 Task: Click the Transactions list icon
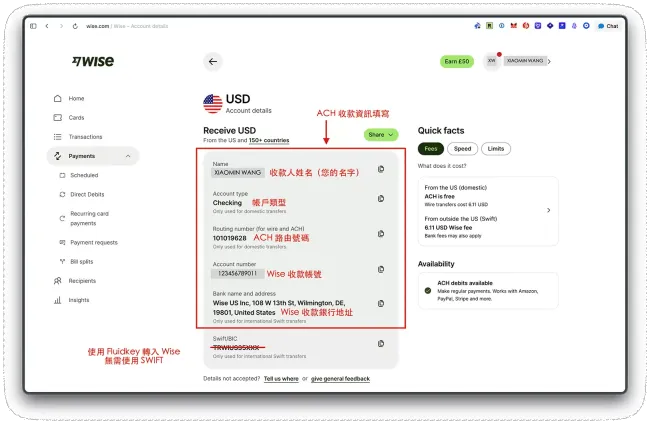coord(58,137)
